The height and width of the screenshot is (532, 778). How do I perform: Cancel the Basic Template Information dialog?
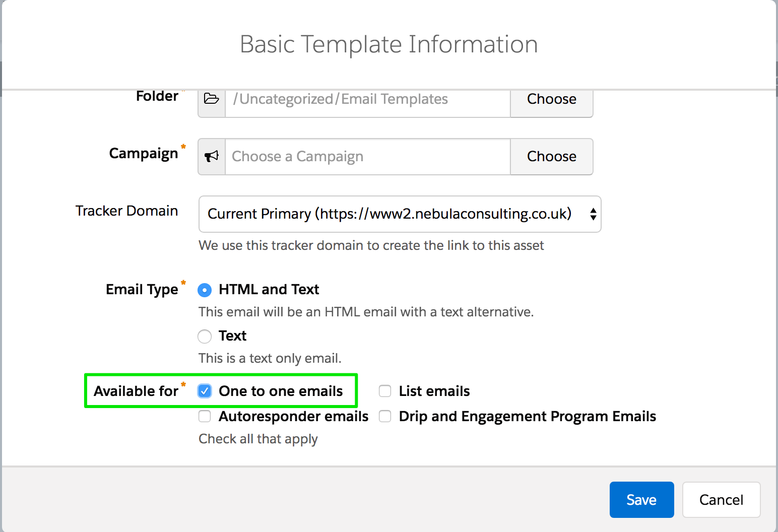coord(721,500)
